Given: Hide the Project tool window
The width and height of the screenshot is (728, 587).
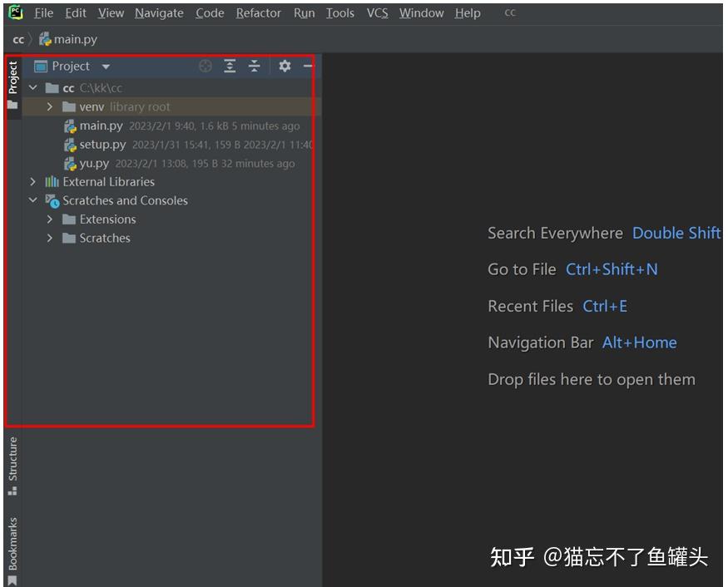Looking at the screenshot, I should tap(307, 66).
